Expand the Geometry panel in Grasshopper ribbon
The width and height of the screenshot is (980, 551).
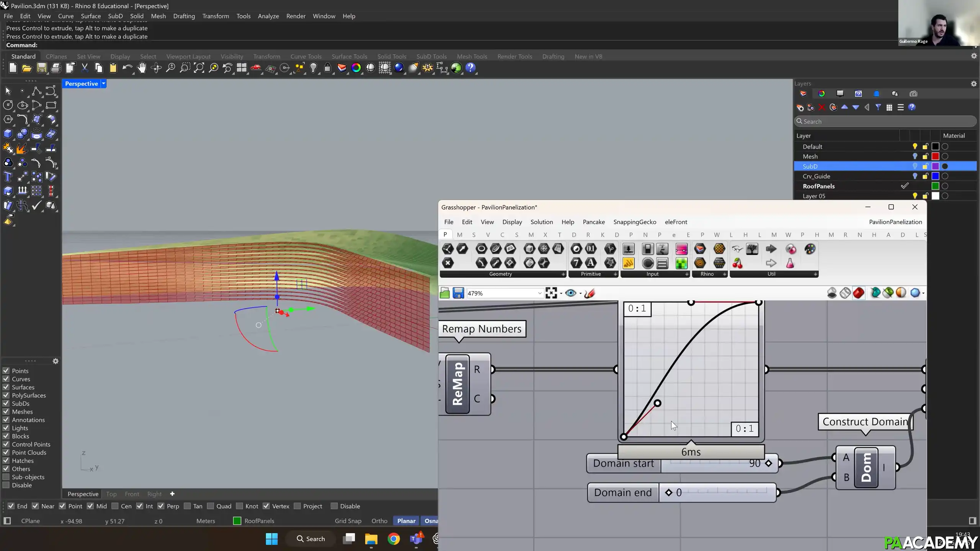tap(563, 274)
